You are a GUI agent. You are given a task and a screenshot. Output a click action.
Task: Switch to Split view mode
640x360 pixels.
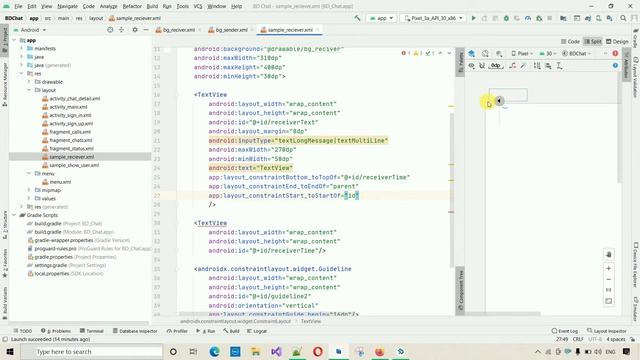click(x=593, y=41)
